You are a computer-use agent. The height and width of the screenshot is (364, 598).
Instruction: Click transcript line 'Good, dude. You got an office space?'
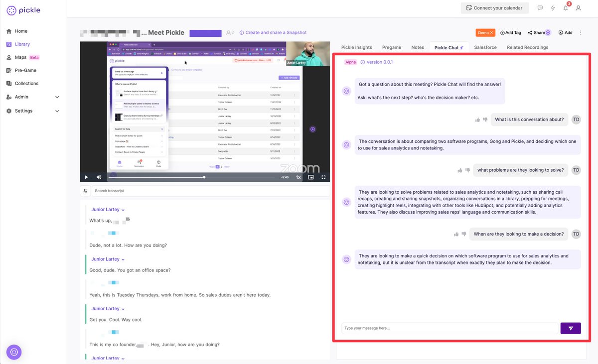[130, 270]
